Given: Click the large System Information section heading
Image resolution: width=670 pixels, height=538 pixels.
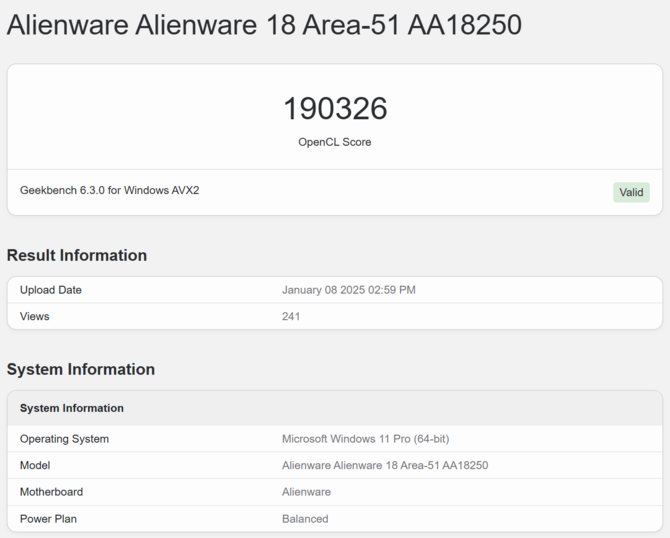Looking at the screenshot, I should [81, 369].
